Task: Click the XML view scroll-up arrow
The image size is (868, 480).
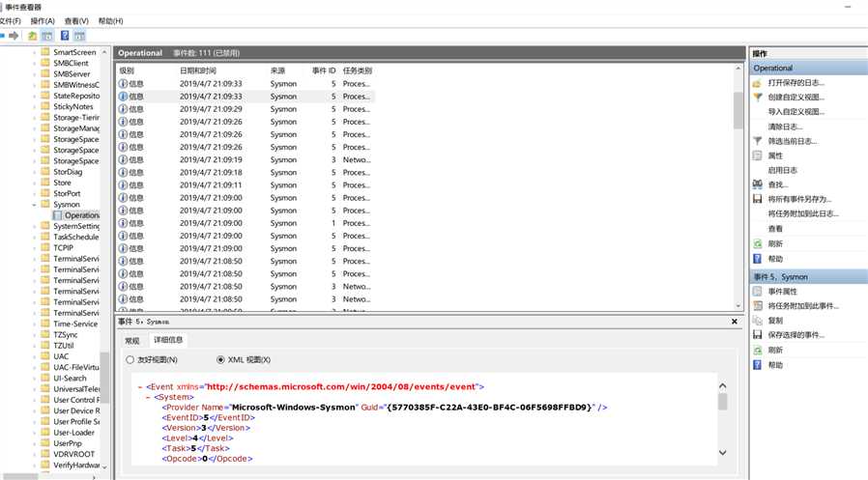Action: click(x=722, y=386)
